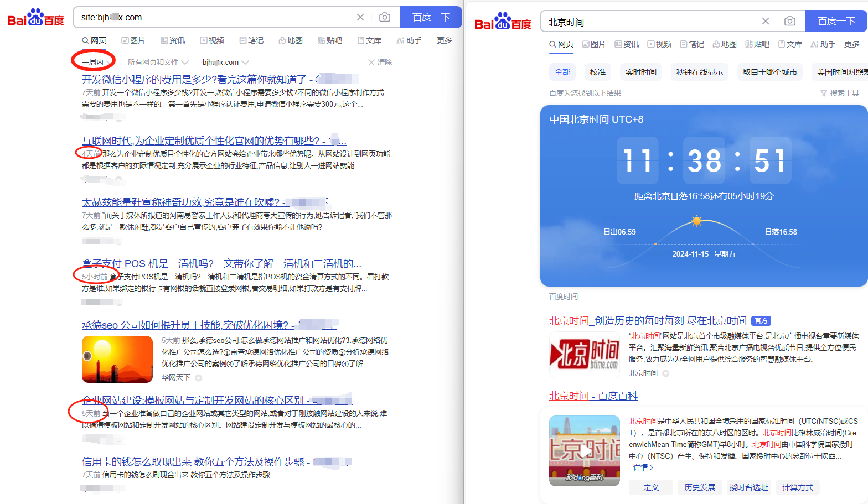Open 笔记 tab in left window
Screen dimensions: 868x504
[x=251, y=40]
